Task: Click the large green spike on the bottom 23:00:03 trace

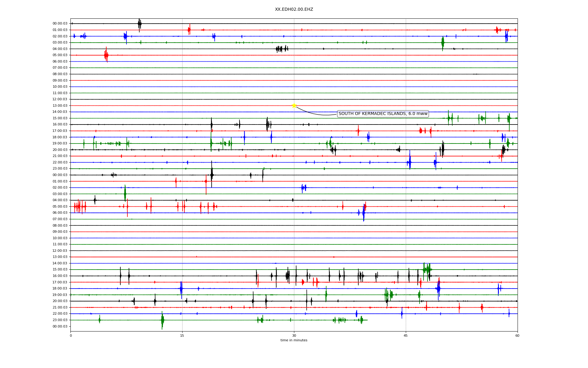Action: (162, 320)
